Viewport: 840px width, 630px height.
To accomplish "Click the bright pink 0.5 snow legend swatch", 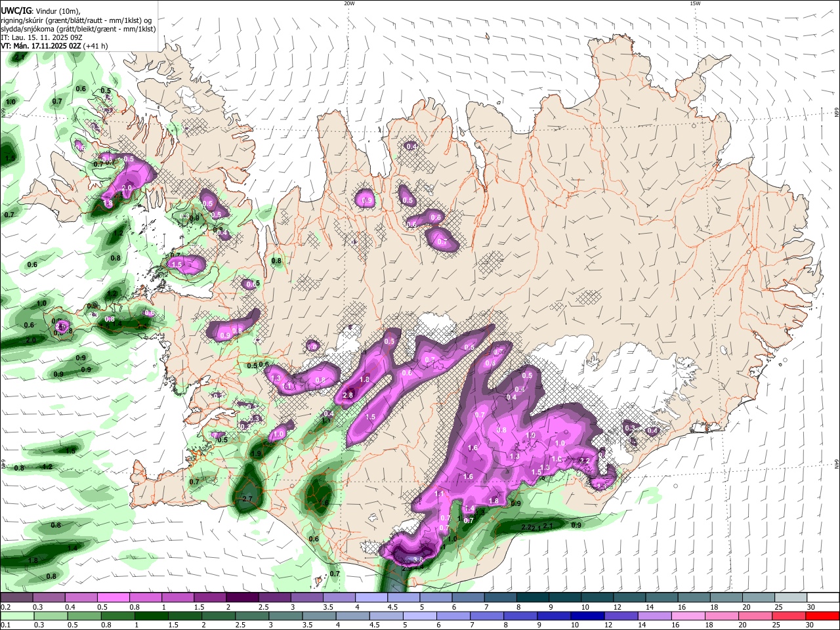I will click(x=113, y=597).
